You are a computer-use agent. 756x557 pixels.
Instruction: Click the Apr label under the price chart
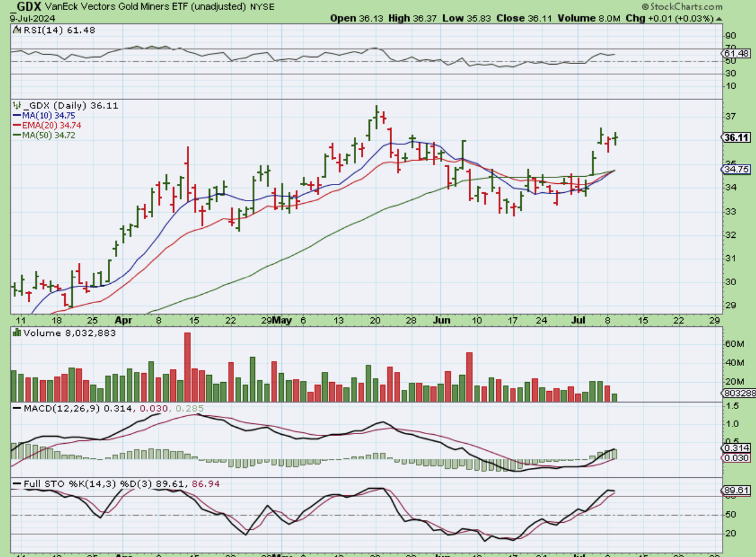click(x=123, y=320)
